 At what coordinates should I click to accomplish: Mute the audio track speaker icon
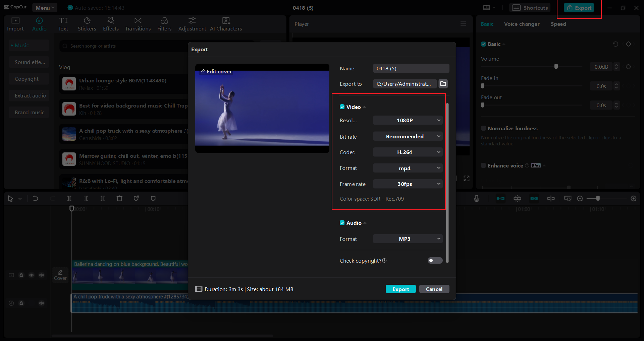[41, 303]
